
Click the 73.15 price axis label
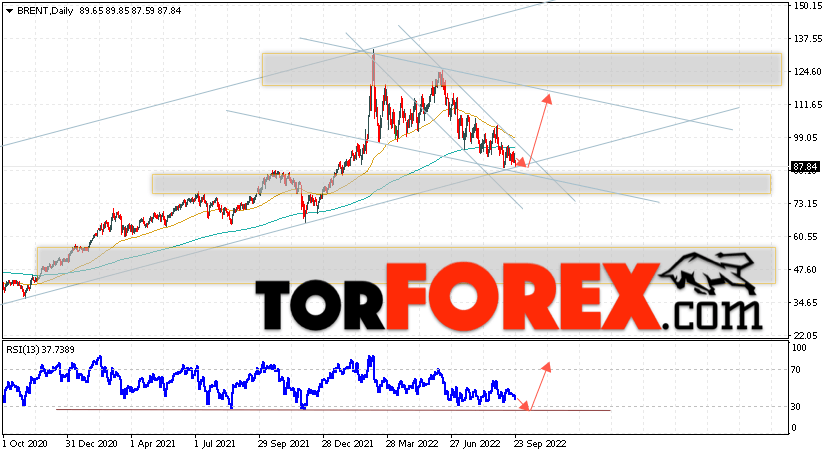coord(806,203)
